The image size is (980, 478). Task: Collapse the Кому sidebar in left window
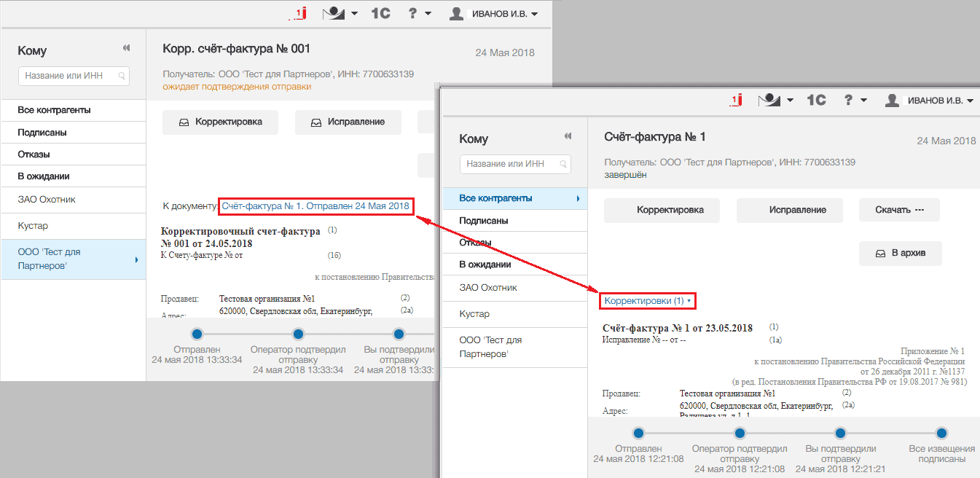point(126,47)
